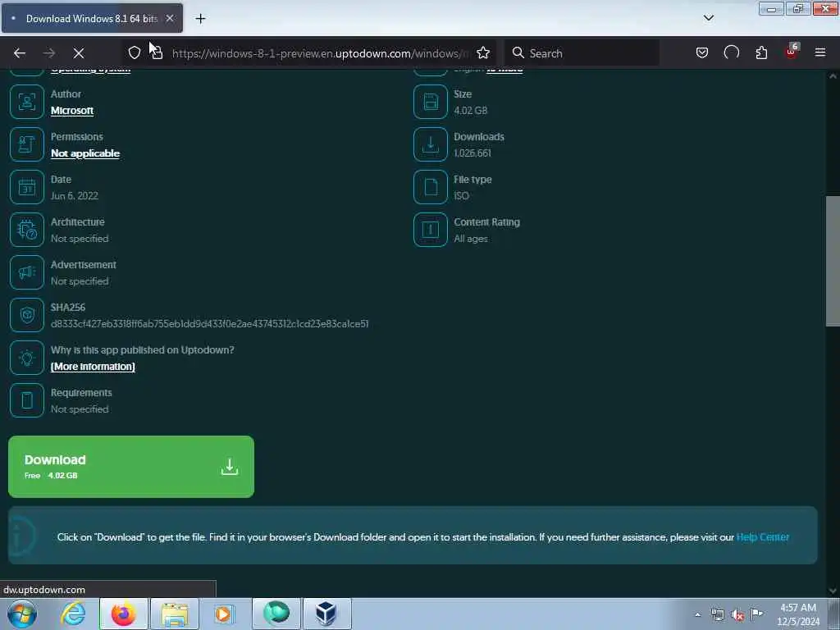Click the lightbulb icon beside Why published
This screenshot has width=840, height=630.
tap(27, 358)
